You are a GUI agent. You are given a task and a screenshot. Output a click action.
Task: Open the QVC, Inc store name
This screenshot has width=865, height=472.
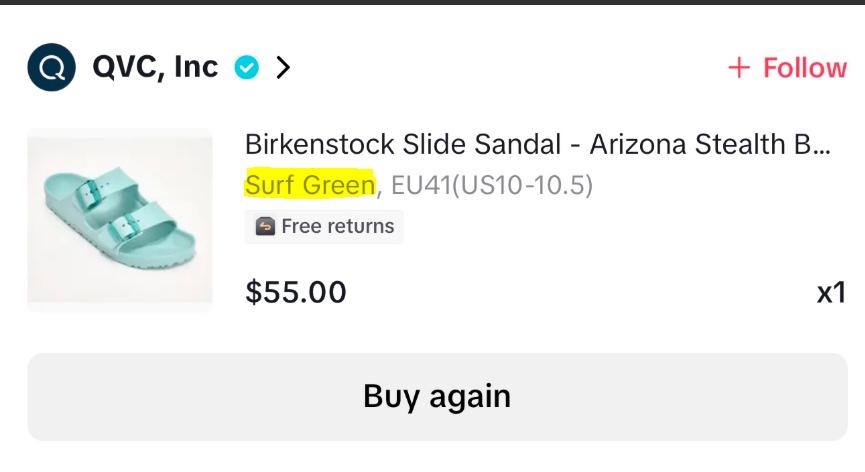pyautogui.click(x=155, y=67)
